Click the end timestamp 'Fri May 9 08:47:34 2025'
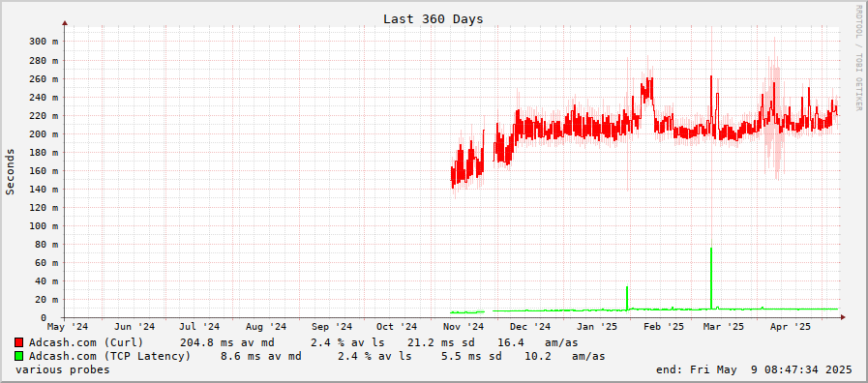 (x=771, y=369)
